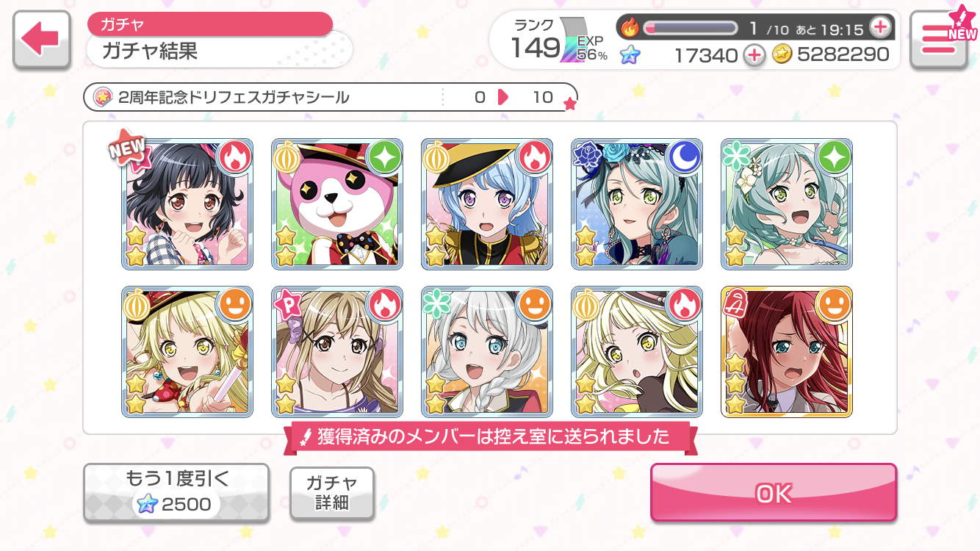Viewport: 980px width, 551px height.
Task: Select the silver-haired braided girl card
Action: point(487,352)
